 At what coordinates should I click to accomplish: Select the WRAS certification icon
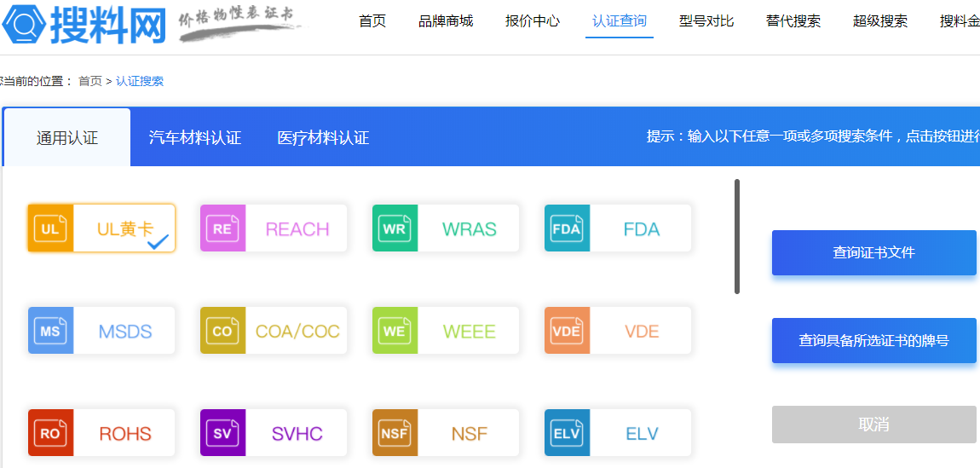(395, 228)
